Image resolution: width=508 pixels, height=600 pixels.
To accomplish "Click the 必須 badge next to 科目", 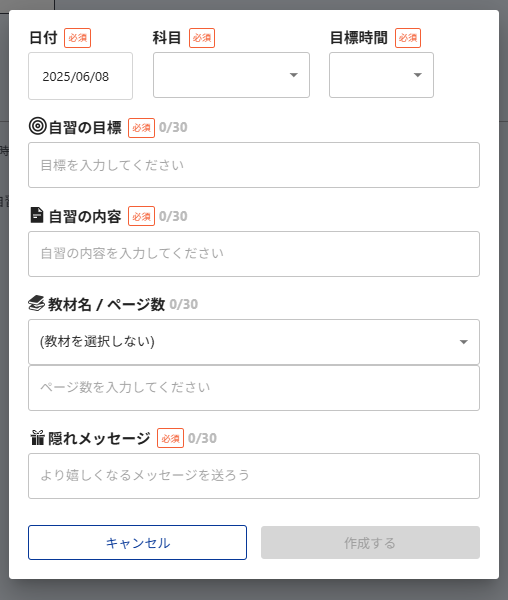I will [202, 38].
